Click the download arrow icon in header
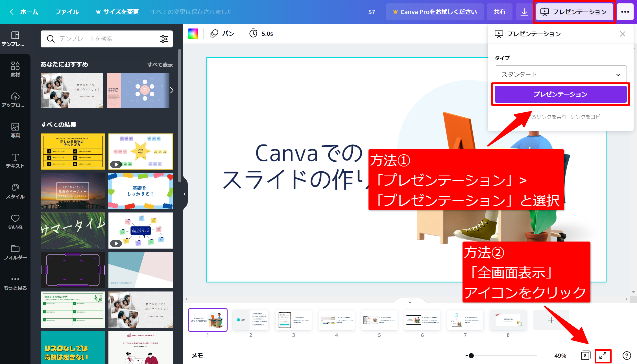637x364 pixels. click(x=524, y=12)
